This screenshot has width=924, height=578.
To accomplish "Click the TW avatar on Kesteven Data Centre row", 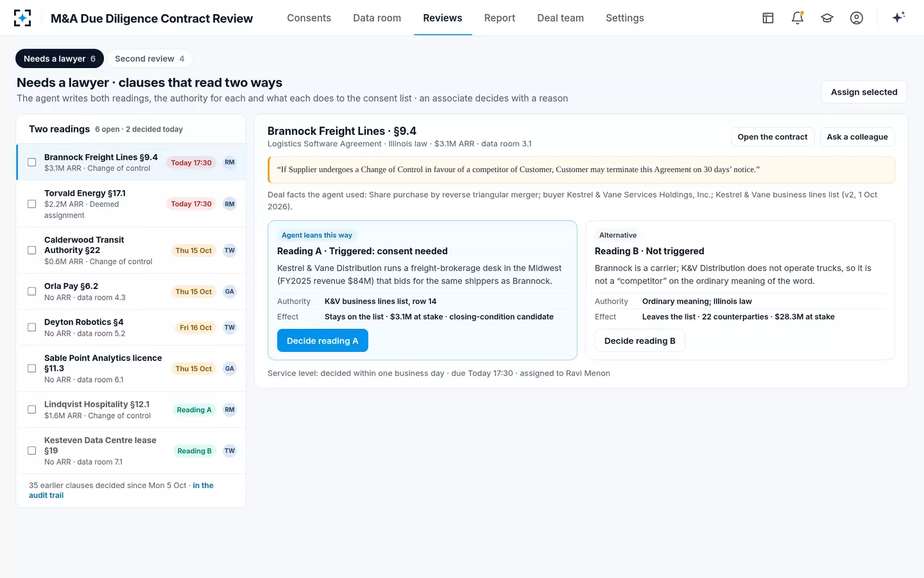I will point(230,451).
